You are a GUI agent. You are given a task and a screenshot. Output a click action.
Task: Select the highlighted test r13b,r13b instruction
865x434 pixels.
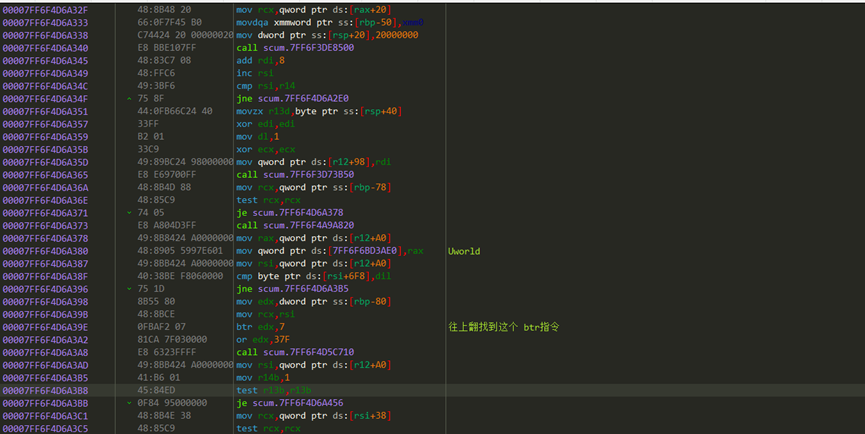[275, 390]
